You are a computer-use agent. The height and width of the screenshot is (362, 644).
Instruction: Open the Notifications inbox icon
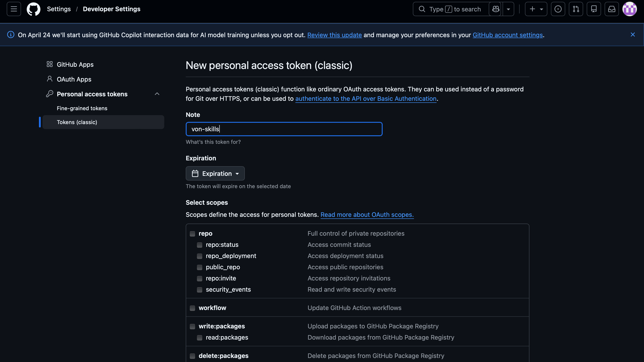click(x=612, y=9)
